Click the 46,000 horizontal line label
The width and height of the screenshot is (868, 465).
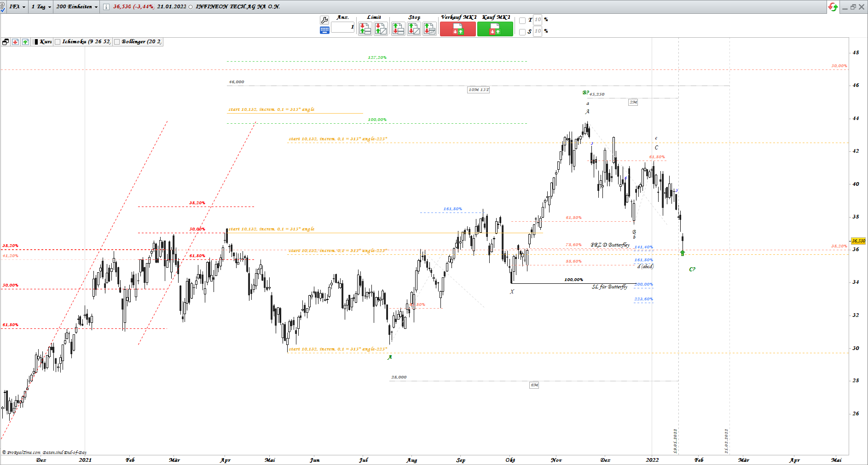237,82
